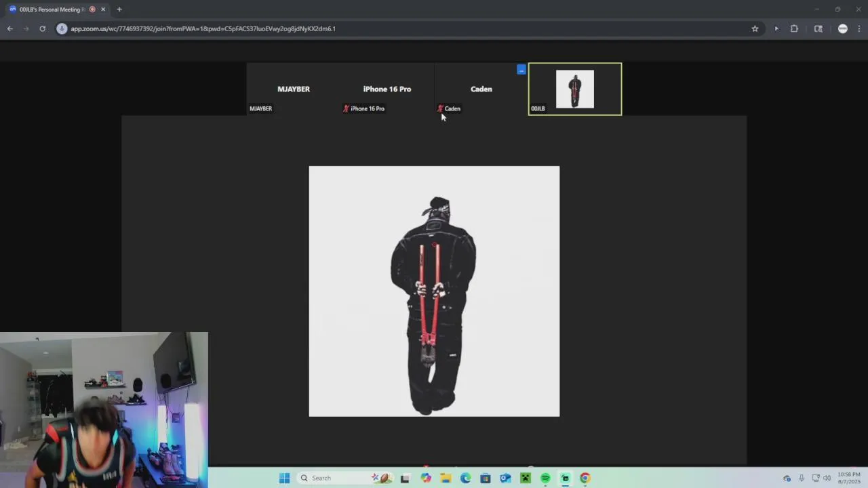This screenshot has height=488, width=868.
Task: Reload the Zoom meeting page
Action: pyautogui.click(x=42, y=28)
